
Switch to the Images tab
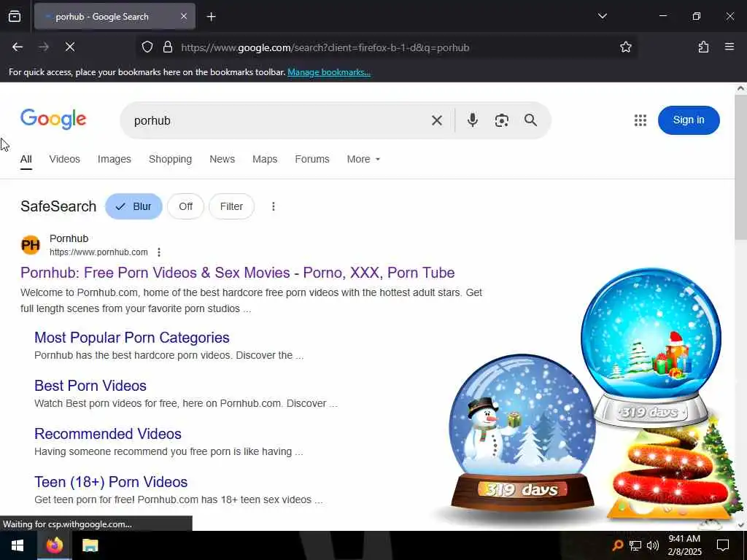pyautogui.click(x=115, y=159)
